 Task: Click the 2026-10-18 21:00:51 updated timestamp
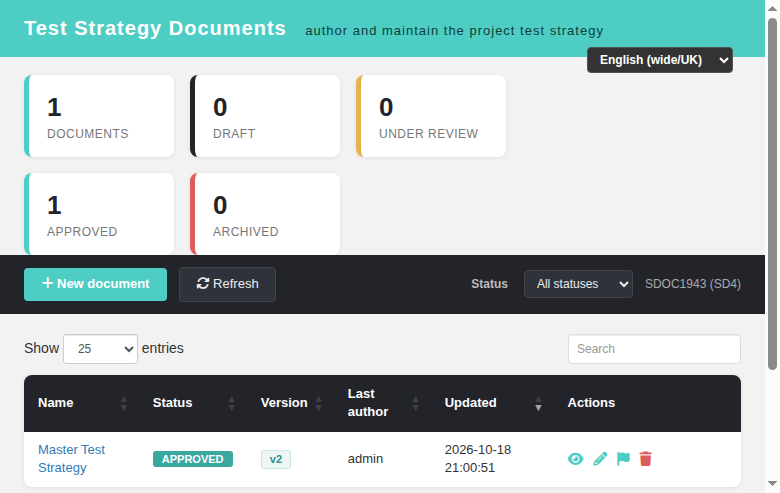tap(478, 459)
